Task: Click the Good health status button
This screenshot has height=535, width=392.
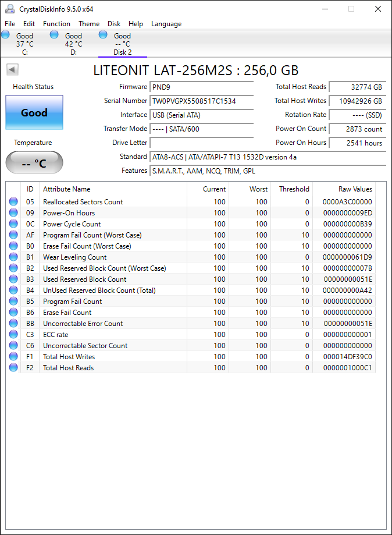Action: [x=34, y=112]
